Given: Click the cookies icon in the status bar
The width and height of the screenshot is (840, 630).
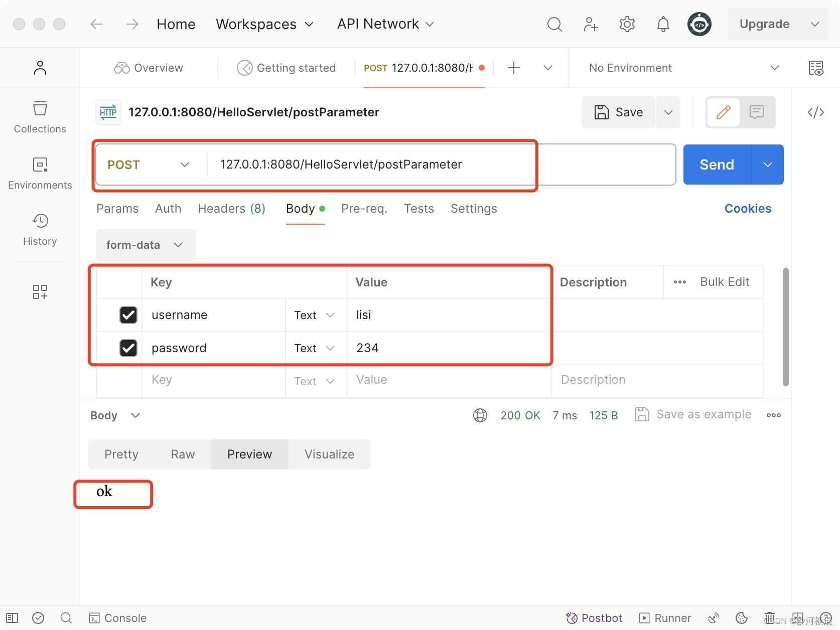Looking at the screenshot, I should point(742,617).
